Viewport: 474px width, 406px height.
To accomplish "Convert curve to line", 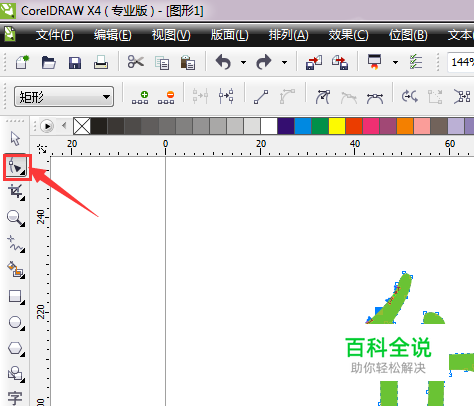I will click(x=261, y=97).
